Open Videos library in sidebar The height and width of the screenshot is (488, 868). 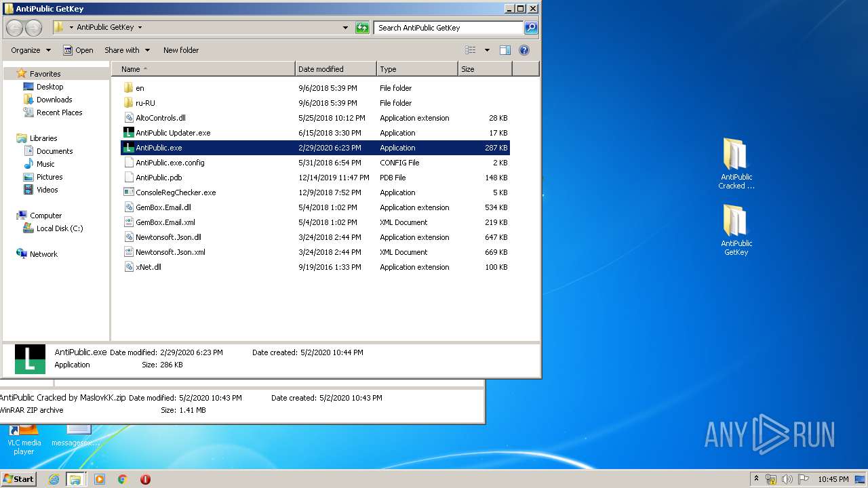click(41, 190)
